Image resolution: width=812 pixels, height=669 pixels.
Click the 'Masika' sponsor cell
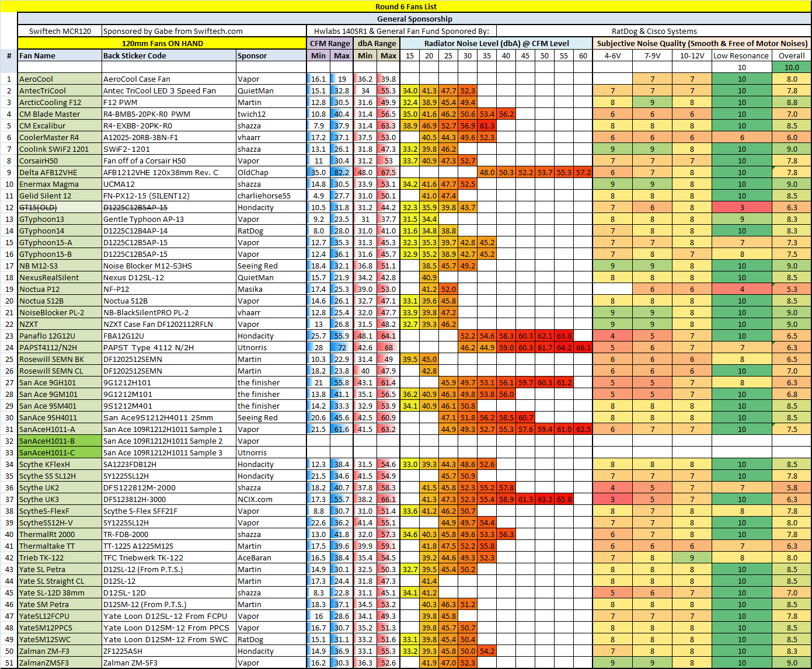tap(271, 289)
